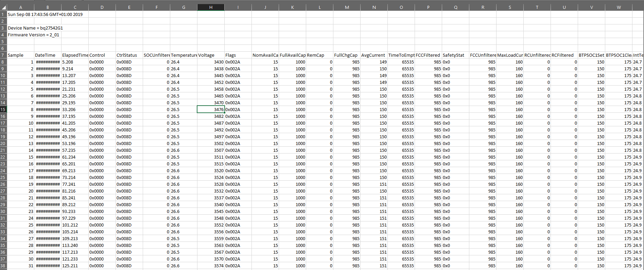Select row 15 via its row header
Screen dimensions: 644x270
pos(3,109)
